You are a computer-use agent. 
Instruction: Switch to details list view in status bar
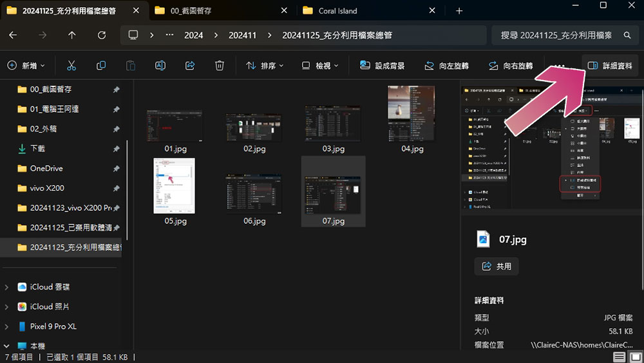coord(620,357)
